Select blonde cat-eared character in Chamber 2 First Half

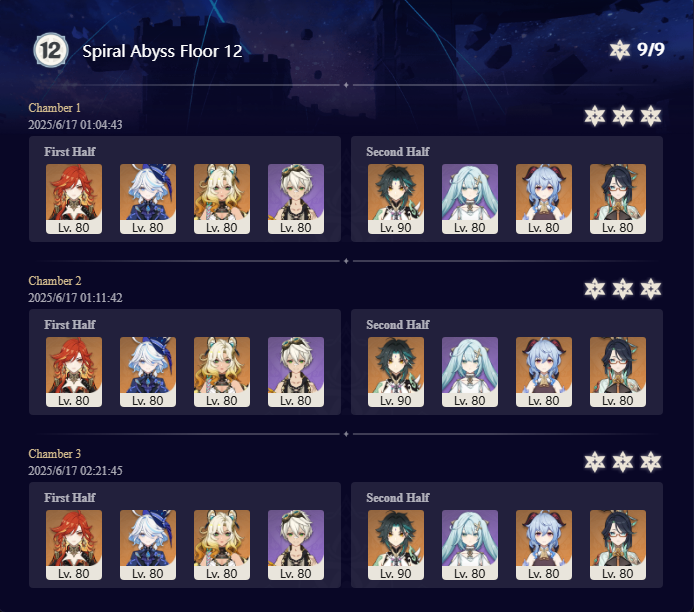(222, 372)
